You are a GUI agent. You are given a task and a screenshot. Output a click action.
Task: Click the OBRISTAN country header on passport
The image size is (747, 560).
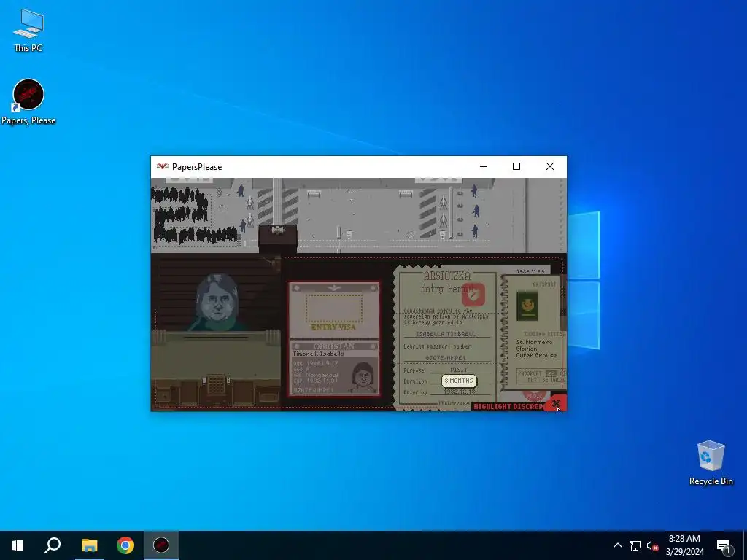tap(334, 346)
